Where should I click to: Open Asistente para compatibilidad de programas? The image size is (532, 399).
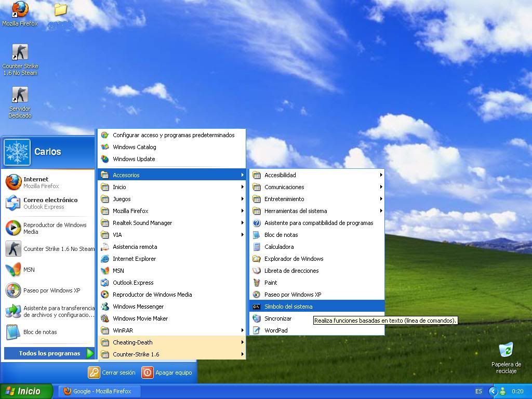[317, 223]
